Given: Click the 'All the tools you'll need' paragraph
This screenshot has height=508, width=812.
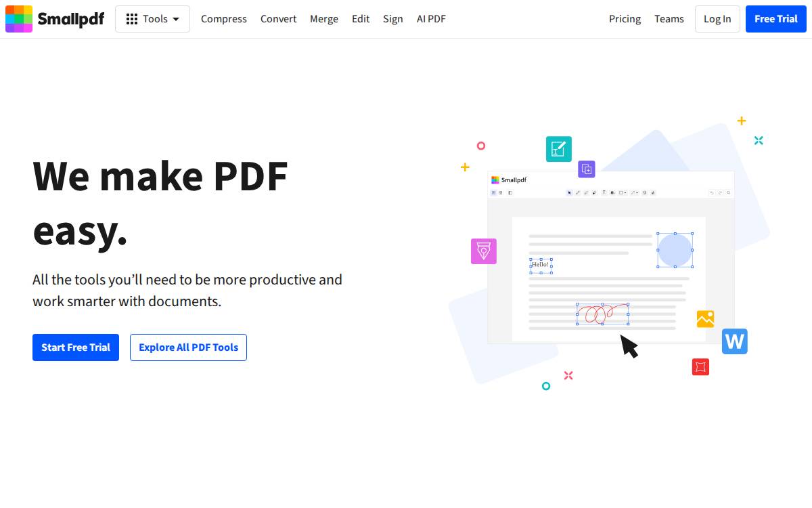Looking at the screenshot, I should (x=187, y=291).
